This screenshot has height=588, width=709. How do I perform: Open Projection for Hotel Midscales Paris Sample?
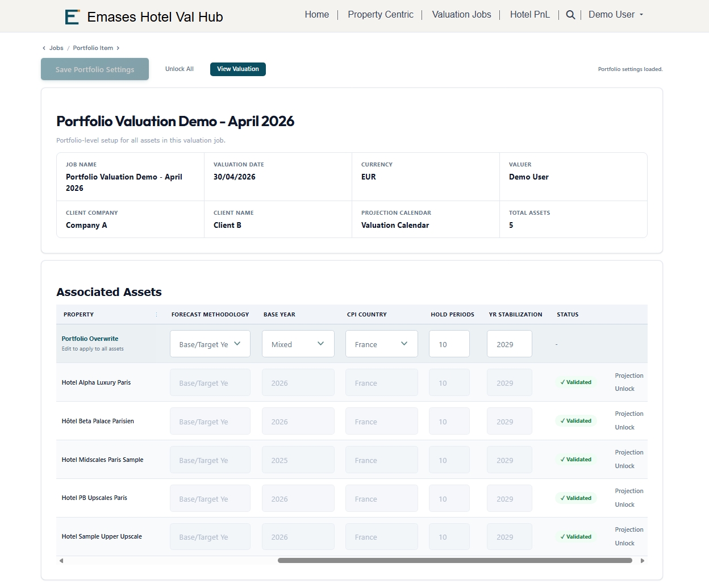tap(629, 453)
